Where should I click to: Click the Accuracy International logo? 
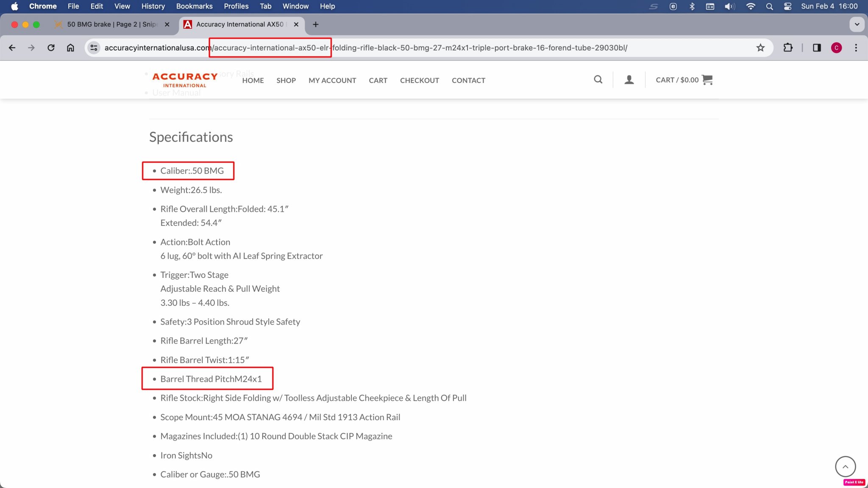tap(185, 80)
